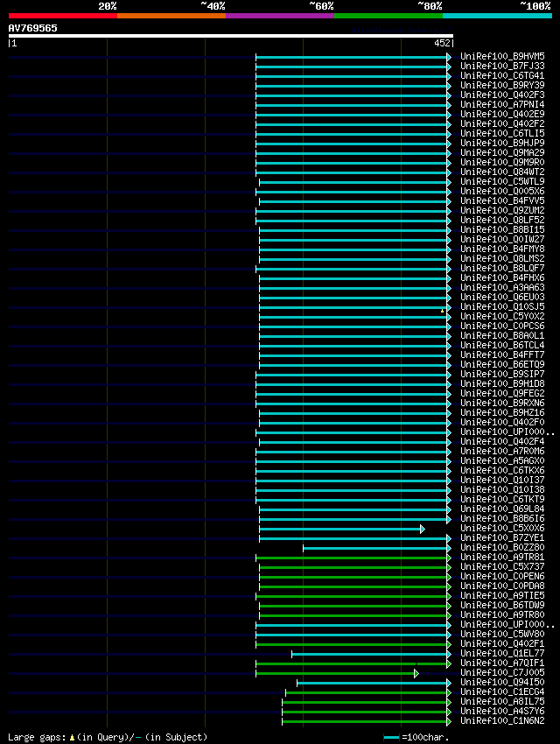Click the short cyan alignment bar for C5X0X6
This screenshot has width=560, height=744.
tap(340, 529)
